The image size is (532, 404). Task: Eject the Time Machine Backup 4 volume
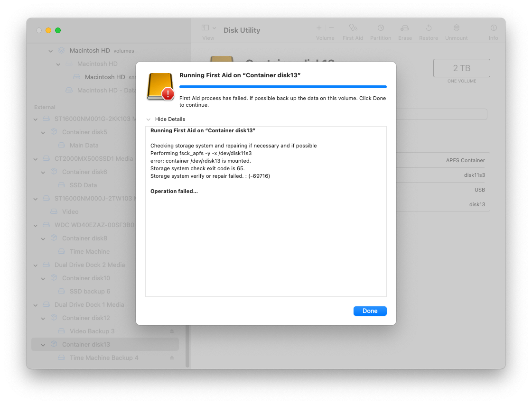(172, 358)
